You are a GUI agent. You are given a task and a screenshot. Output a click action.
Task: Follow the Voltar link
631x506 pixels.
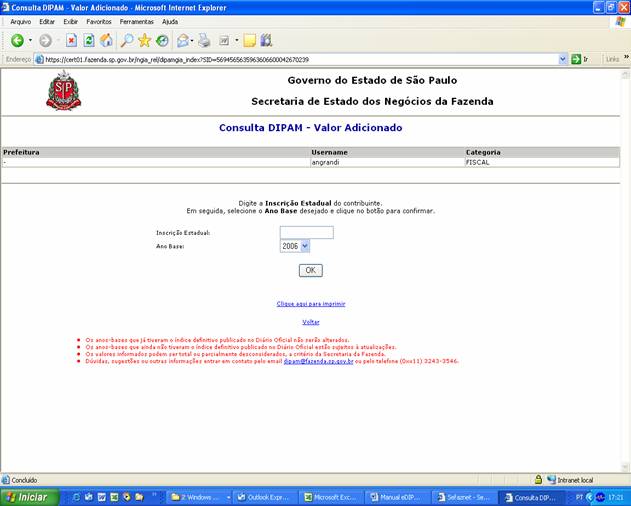pos(311,322)
